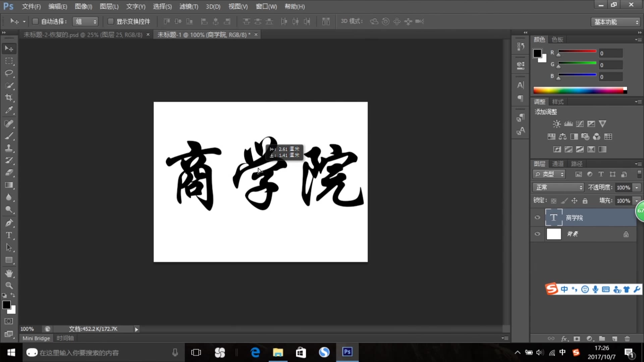The image size is (644, 362).
Task: Select the Eyedropper tool
Action: (9, 110)
